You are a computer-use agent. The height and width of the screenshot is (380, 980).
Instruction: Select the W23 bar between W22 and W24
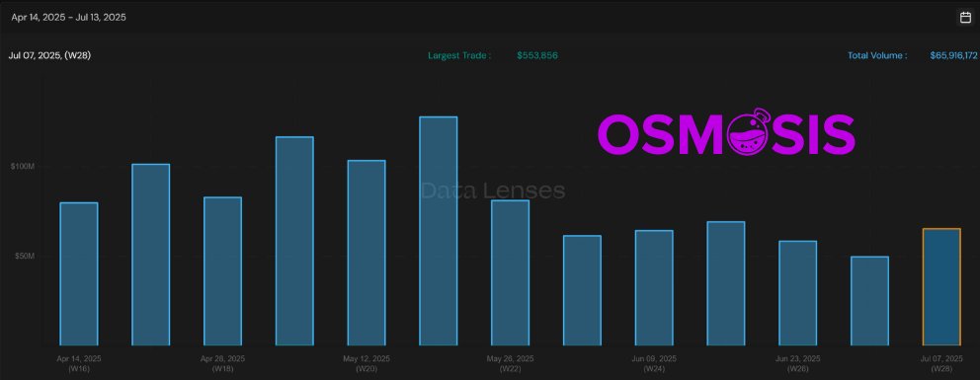pyautogui.click(x=582, y=290)
